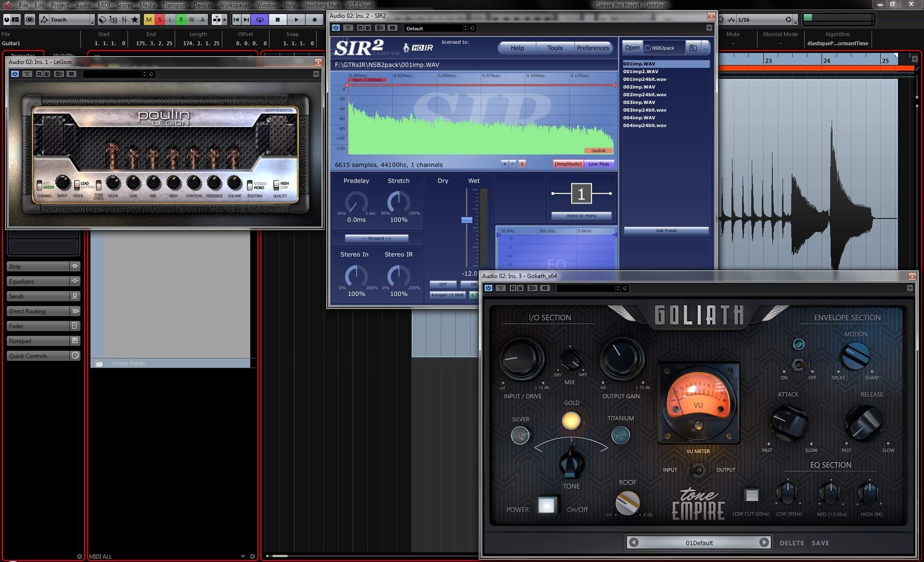Toggle the Goliath Power On/Off switch
This screenshot has height=562, width=924.
546,505
